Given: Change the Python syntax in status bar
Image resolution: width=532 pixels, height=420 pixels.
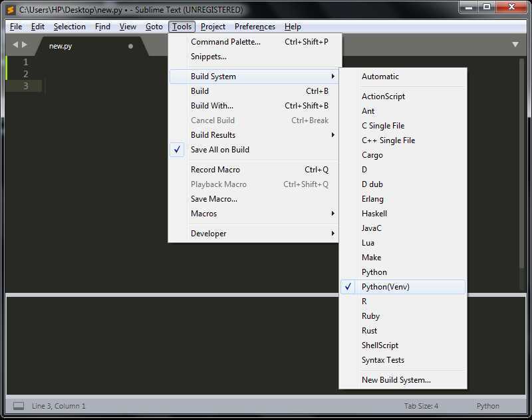Looking at the screenshot, I should pyautogui.click(x=487, y=406).
